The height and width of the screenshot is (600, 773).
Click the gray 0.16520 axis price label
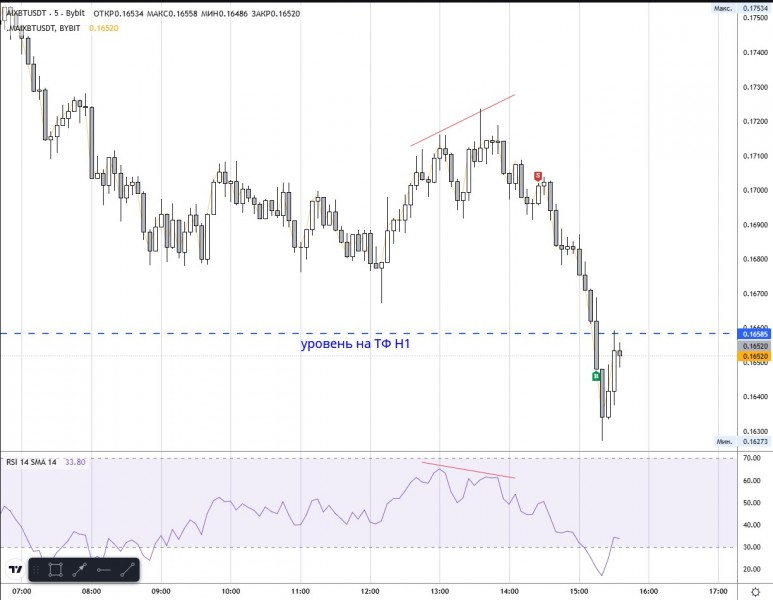[x=754, y=346]
